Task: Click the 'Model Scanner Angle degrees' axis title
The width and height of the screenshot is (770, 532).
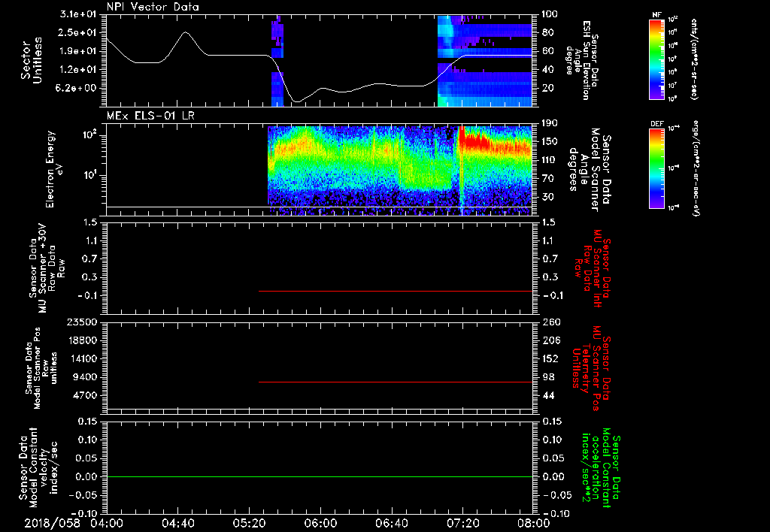Action: pyautogui.click(x=590, y=169)
